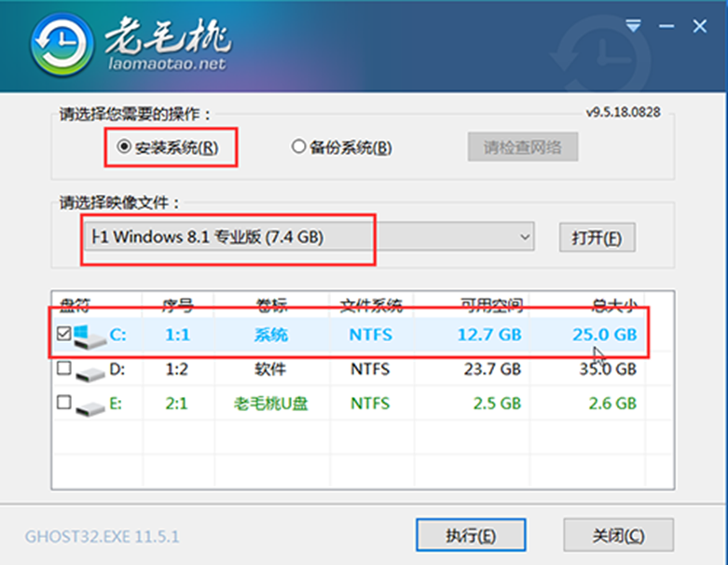Click the C: drive letter text
This screenshot has width=728, height=565.
point(118,335)
